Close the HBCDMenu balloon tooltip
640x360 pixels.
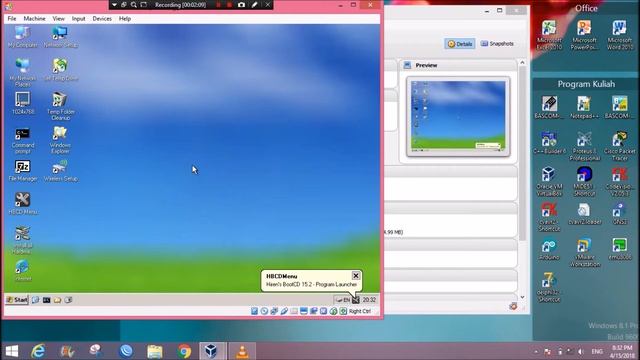coord(356,276)
